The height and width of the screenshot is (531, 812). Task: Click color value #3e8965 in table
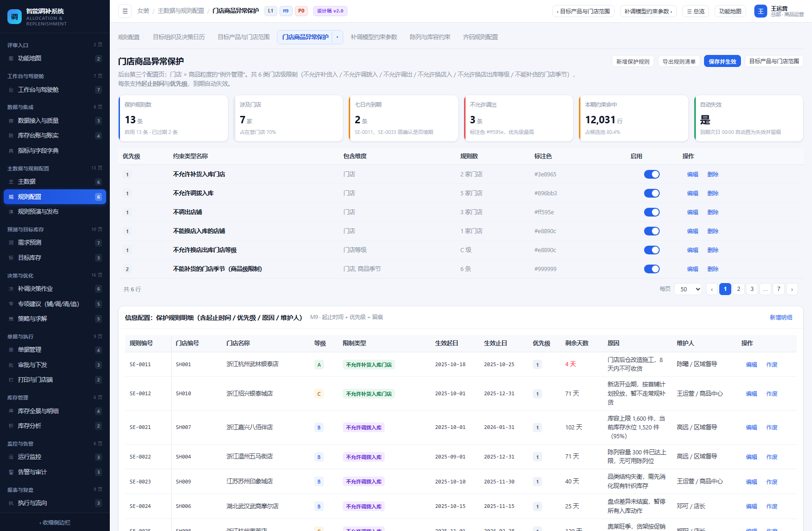(x=545, y=175)
